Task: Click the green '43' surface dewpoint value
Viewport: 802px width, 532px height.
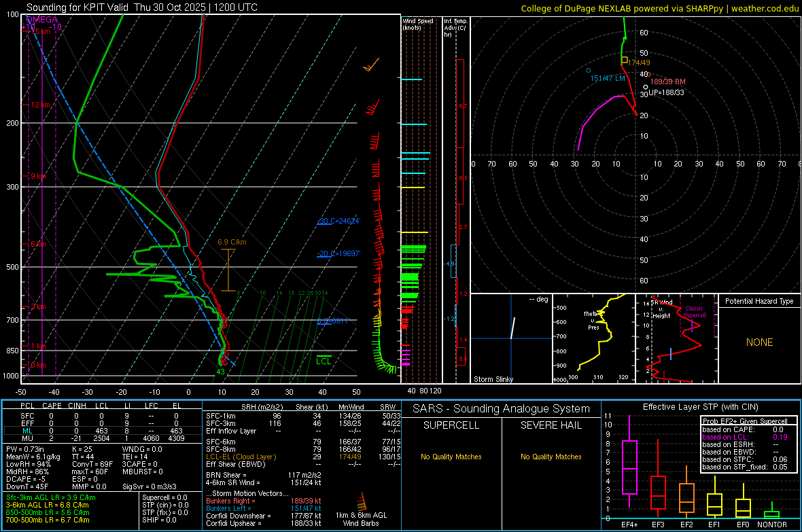Action: tap(220, 372)
